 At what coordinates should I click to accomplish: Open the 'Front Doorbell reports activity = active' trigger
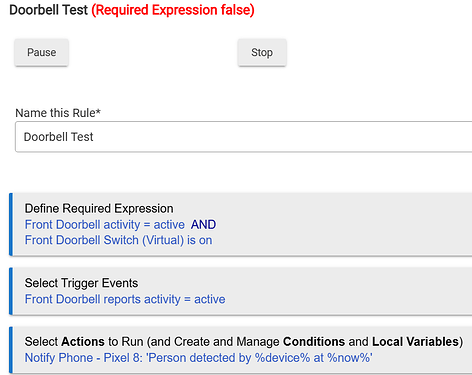click(x=125, y=299)
